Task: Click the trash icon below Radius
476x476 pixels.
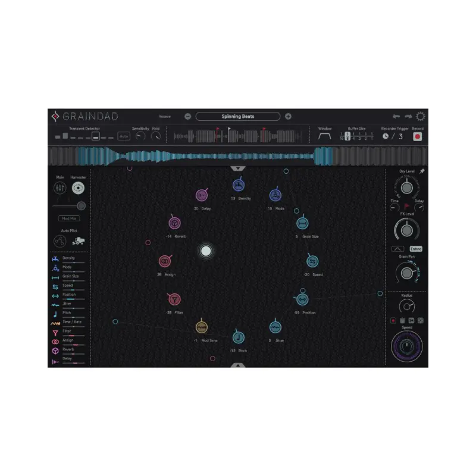Action: 402,321
